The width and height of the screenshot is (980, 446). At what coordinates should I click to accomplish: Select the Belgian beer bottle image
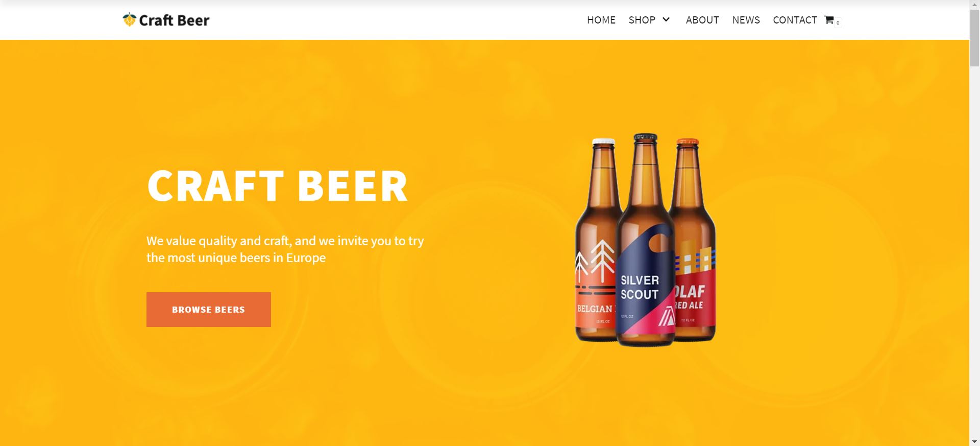coord(596,240)
